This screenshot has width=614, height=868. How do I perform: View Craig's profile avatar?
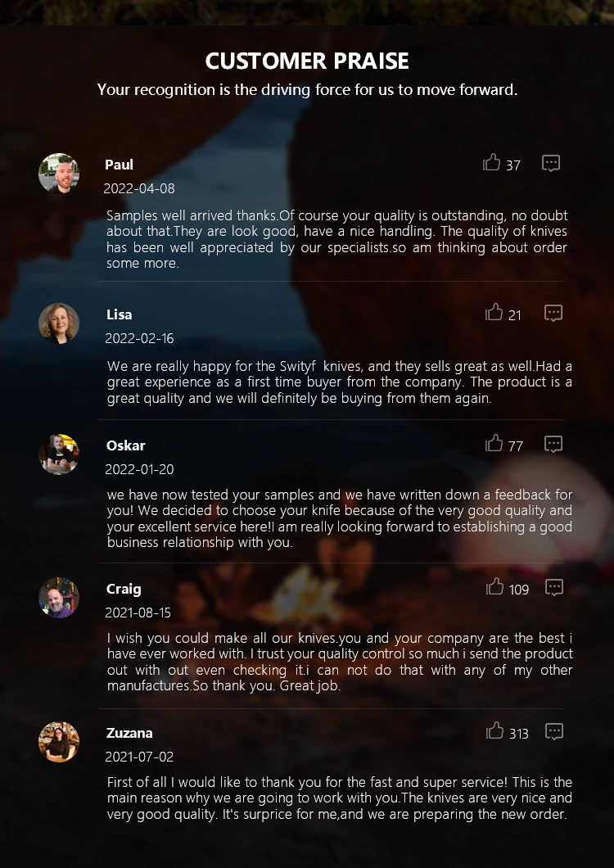pos(59,598)
